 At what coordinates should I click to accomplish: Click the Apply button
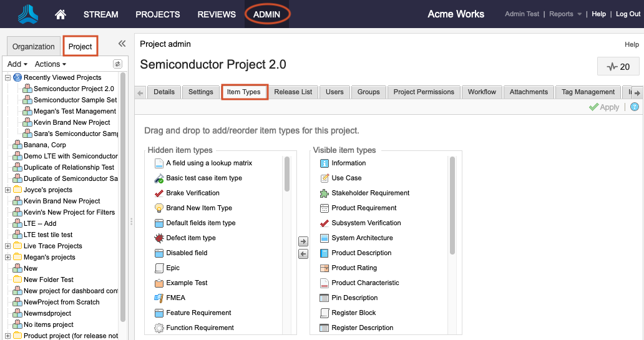point(604,107)
